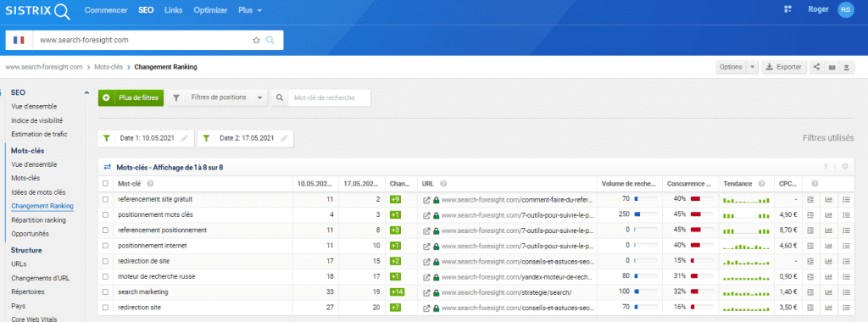
Task: Toggle the select-all checkbox in table header
Action: coord(106,184)
